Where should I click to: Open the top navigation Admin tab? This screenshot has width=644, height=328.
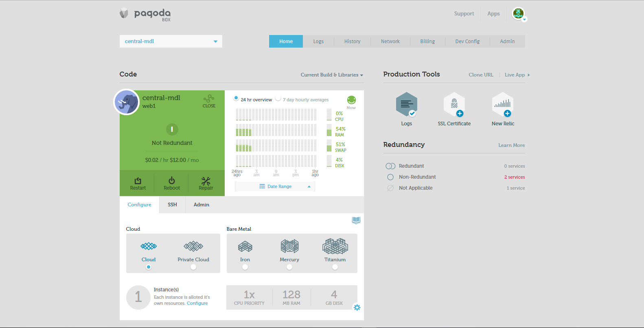coord(507,41)
